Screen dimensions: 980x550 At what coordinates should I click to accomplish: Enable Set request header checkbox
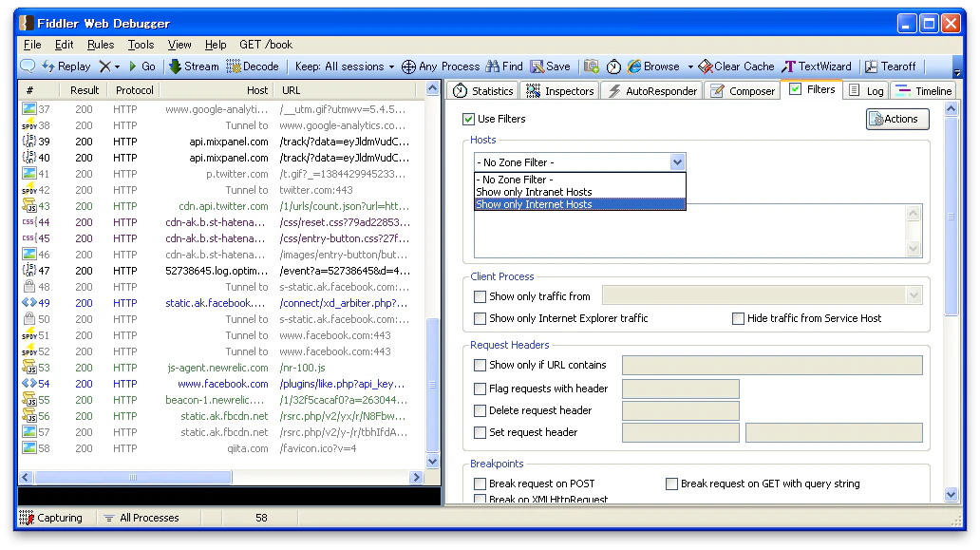coord(480,432)
